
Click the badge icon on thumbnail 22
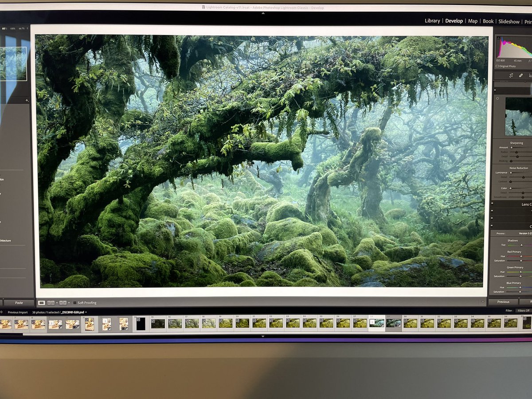click(x=272, y=320)
